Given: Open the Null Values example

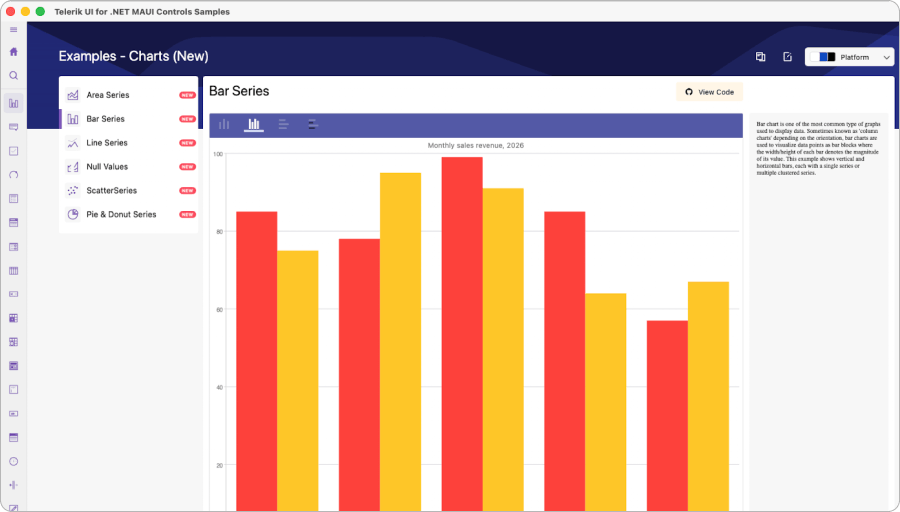Looking at the screenshot, I should pos(129,167).
